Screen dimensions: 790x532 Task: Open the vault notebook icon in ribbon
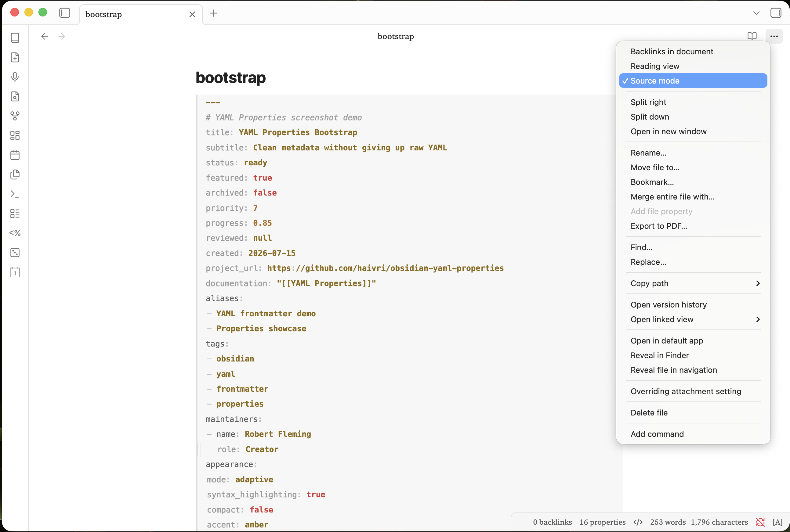[x=15, y=38]
